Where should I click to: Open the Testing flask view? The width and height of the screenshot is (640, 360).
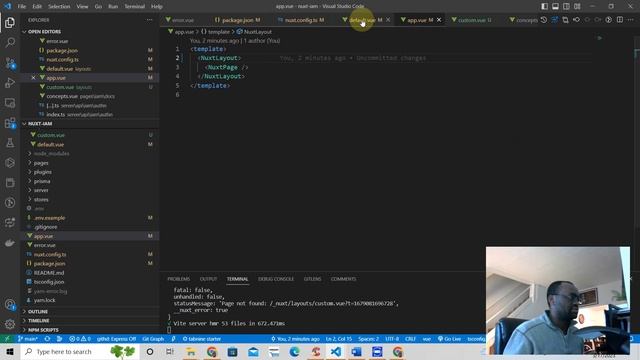[10, 143]
